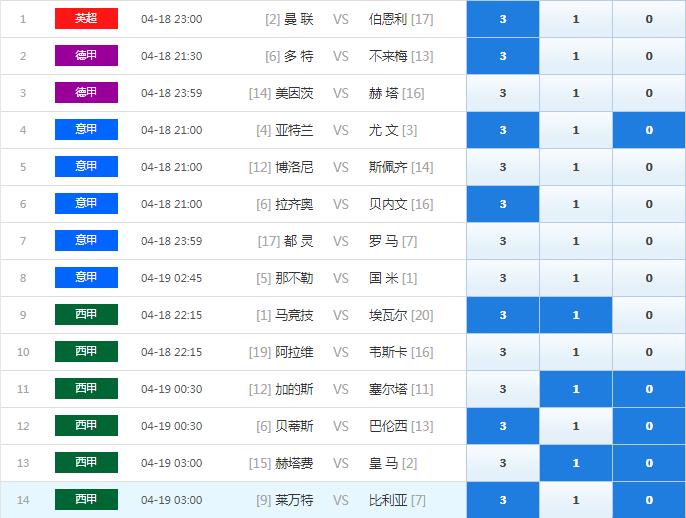Deselect the 3 option for 贝蒂斯 vs 巴伦西

pyautogui.click(x=503, y=426)
